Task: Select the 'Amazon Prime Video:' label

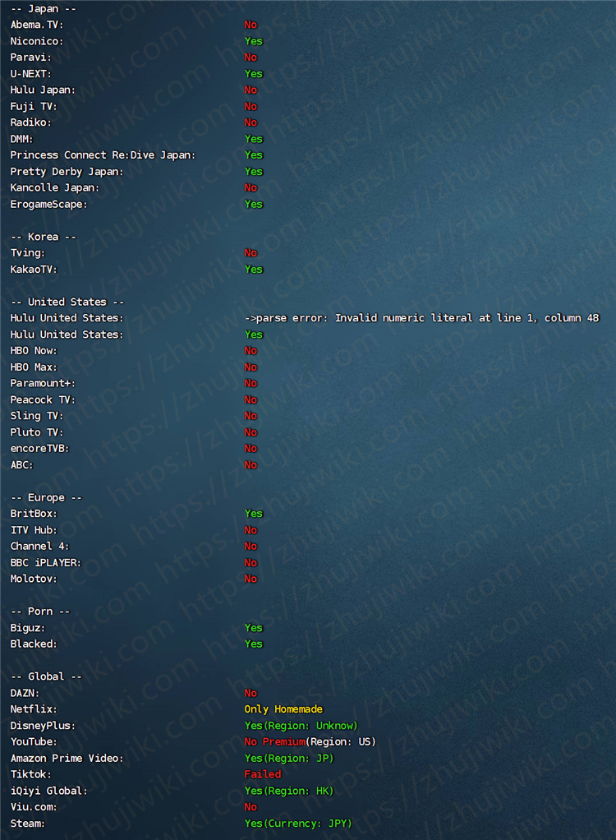Action: pyautogui.click(x=67, y=759)
